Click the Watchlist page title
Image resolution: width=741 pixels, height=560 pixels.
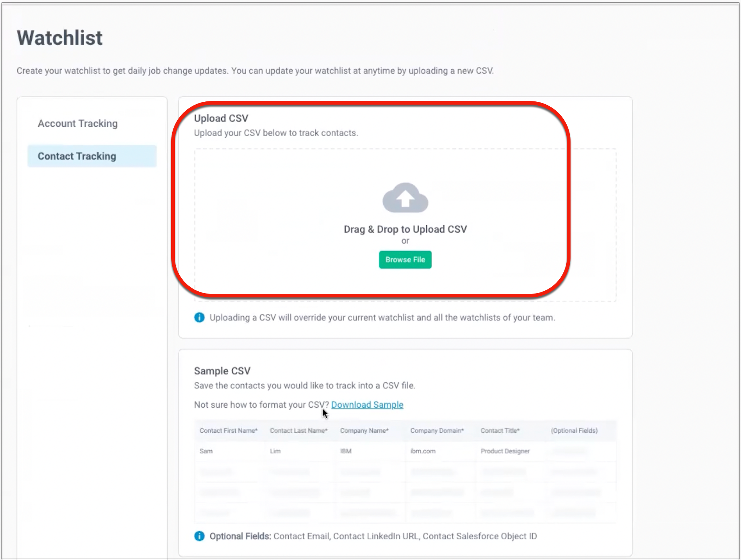[x=60, y=38]
